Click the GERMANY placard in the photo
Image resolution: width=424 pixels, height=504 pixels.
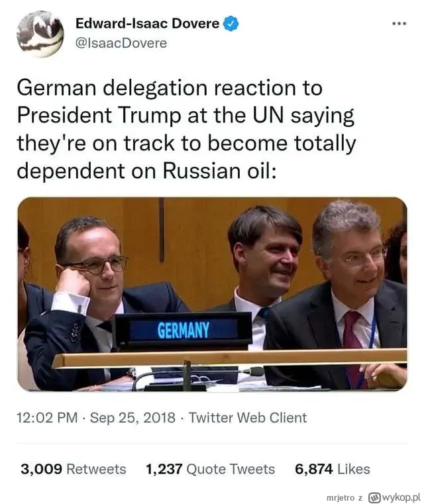coord(184,330)
